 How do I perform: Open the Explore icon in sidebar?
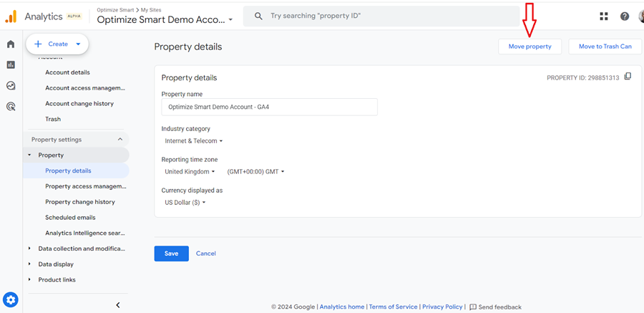click(x=11, y=85)
